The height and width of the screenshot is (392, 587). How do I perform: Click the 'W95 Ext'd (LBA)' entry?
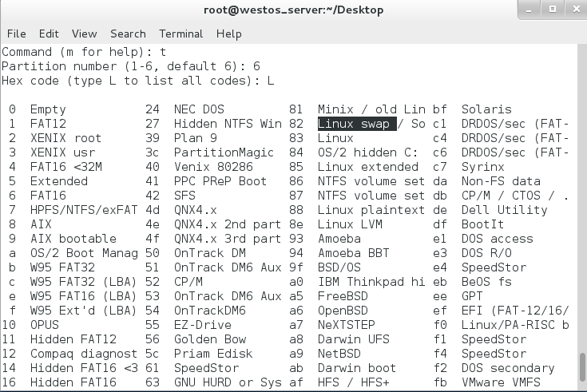[83, 311]
